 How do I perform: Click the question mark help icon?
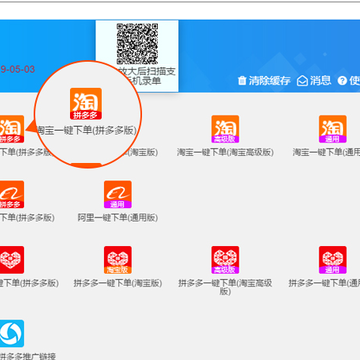pos(342,81)
